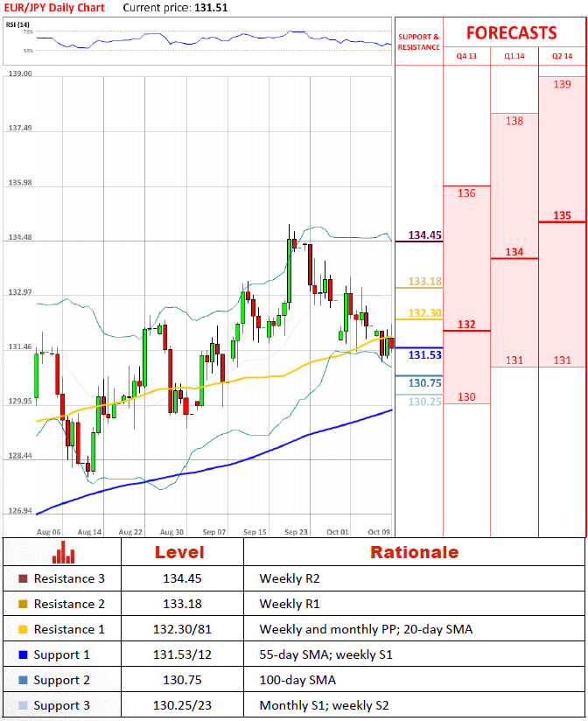Click the Resistance 2 gold color swatch

23,604
